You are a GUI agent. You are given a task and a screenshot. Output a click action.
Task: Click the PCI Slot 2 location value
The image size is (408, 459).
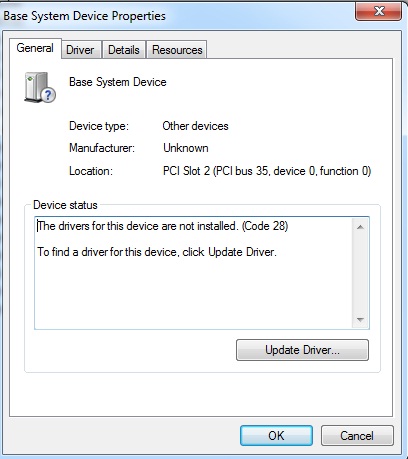[x=267, y=171]
